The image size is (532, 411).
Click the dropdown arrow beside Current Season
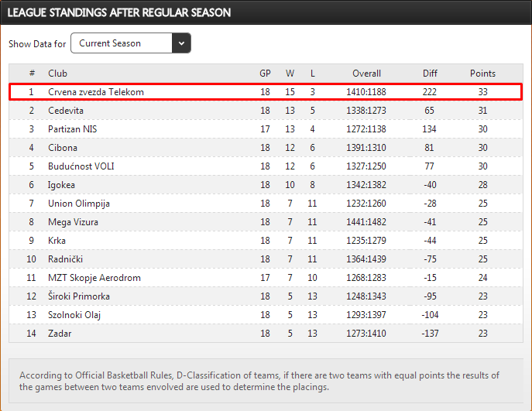(181, 43)
